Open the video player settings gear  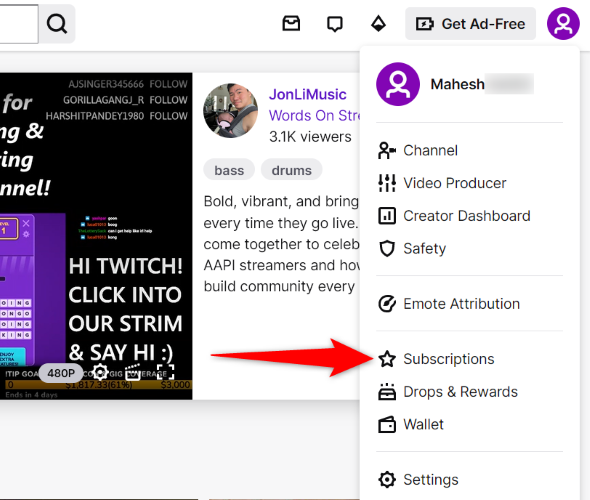coord(100,372)
